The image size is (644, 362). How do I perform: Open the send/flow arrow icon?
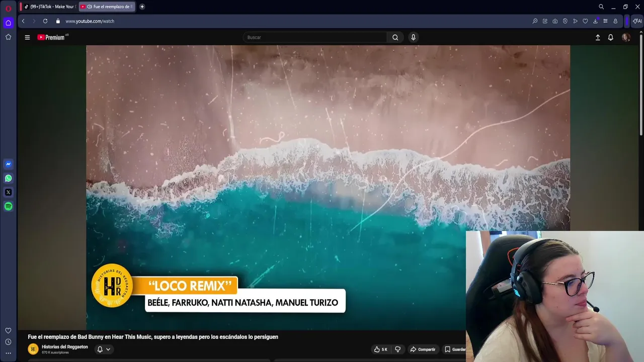(575, 21)
